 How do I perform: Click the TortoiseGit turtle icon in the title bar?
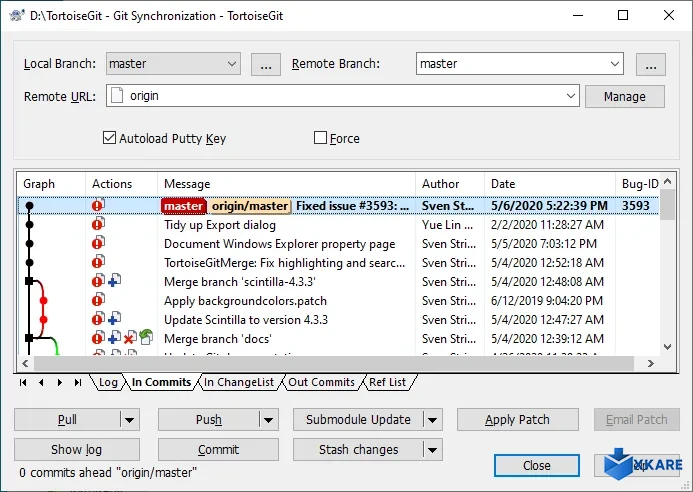(x=17, y=15)
